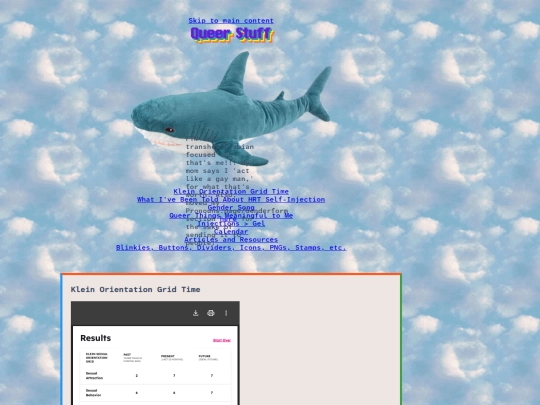Click the 'Results' heading in the PDF
540x405 pixels.
(95, 338)
